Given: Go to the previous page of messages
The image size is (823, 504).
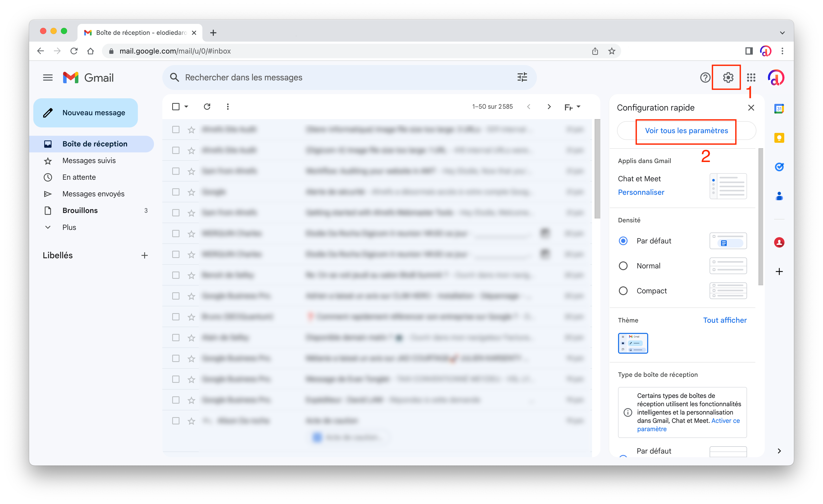Looking at the screenshot, I should pos(528,107).
